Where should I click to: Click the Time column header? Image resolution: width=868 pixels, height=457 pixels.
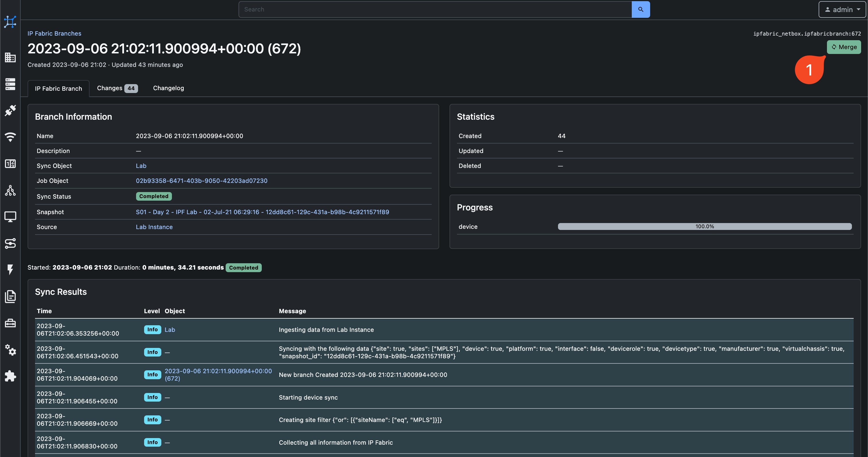pos(44,311)
